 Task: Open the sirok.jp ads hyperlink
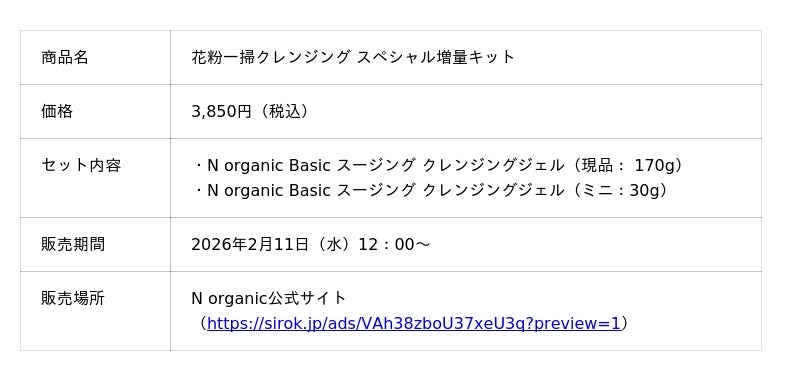pos(414,323)
